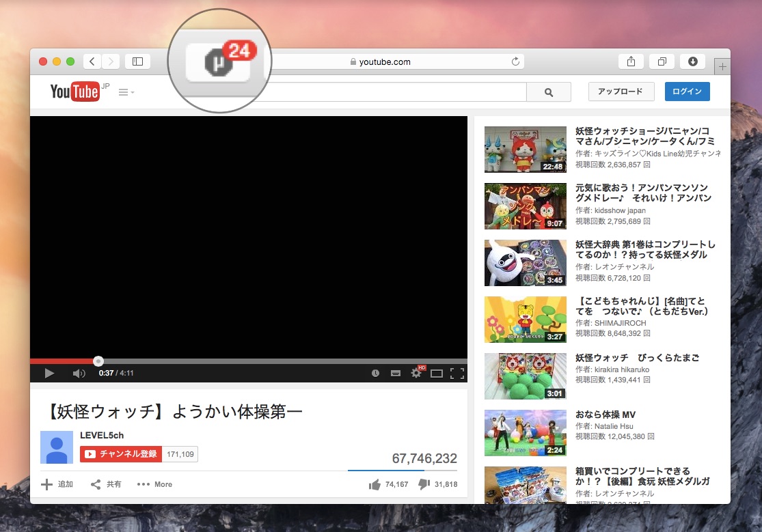Click the 171,109 subscriber count
Screen dimensions: 762x532
point(180,454)
